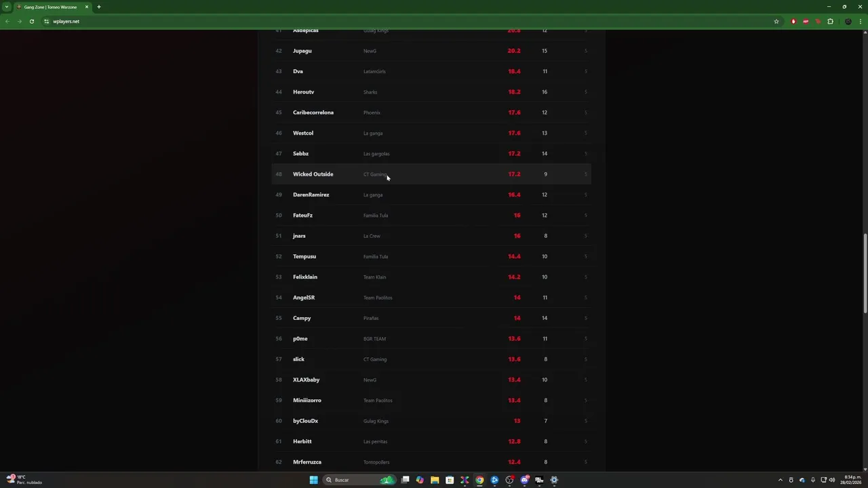
Task: Click player name Tempusu
Action: (304, 256)
